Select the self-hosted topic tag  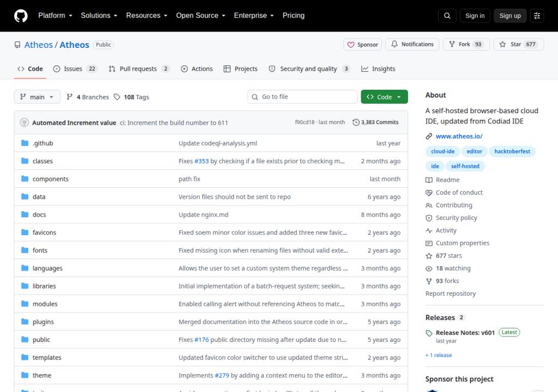click(465, 166)
